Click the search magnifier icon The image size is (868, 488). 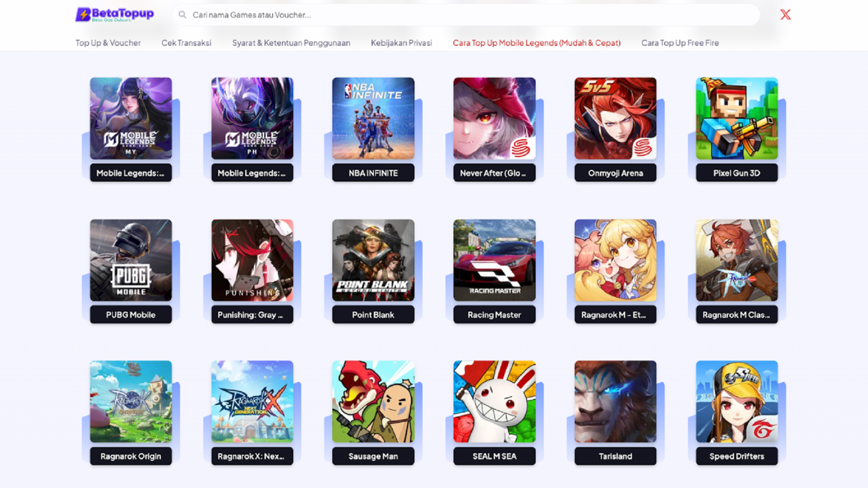[182, 15]
